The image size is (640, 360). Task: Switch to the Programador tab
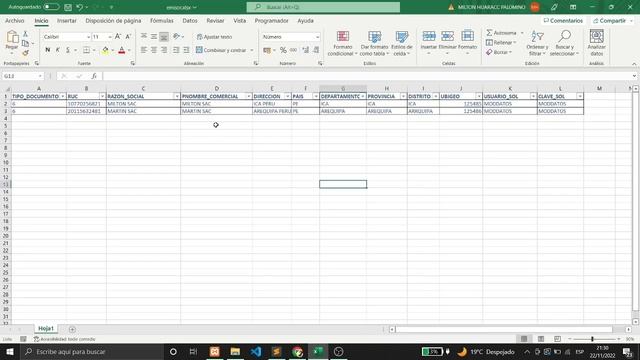point(271,20)
